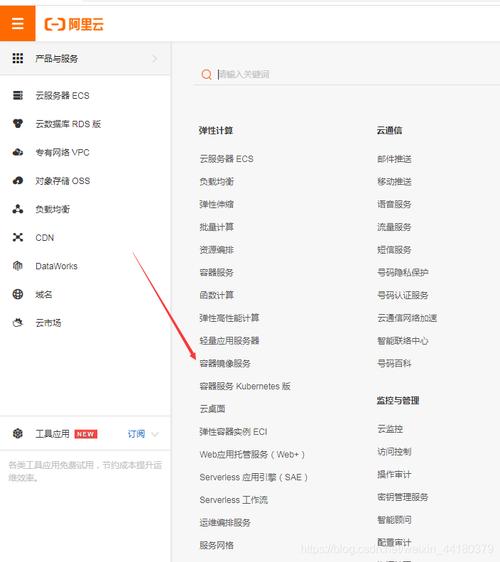Open 云市场 in the sidebar

click(48, 323)
